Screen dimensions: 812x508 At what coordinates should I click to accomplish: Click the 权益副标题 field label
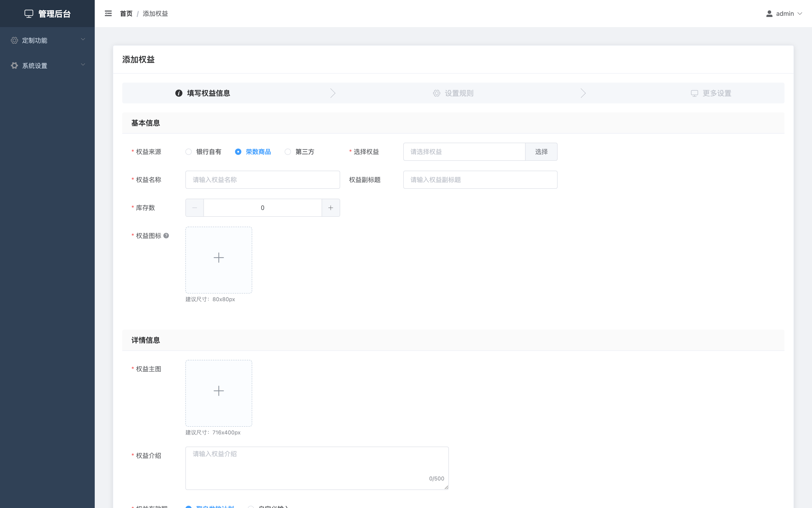365,180
